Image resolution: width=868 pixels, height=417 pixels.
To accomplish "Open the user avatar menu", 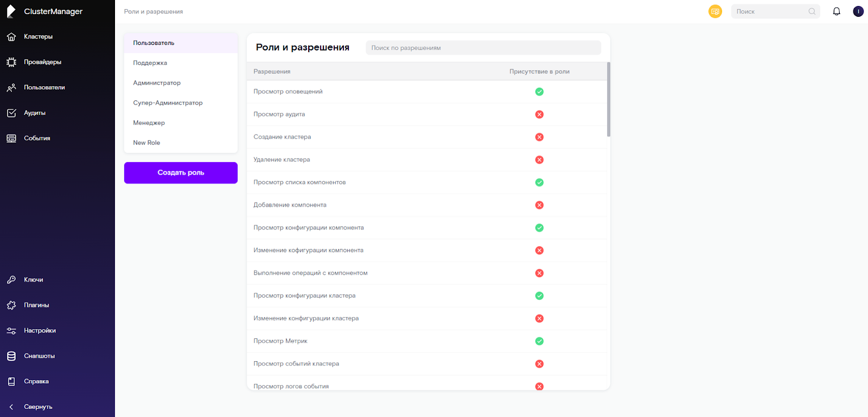I will pyautogui.click(x=858, y=11).
